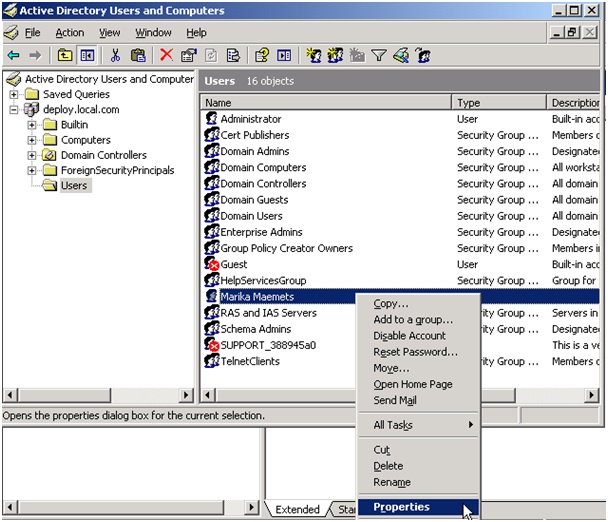Select the Users folder in tree
Image resolution: width=608 pixels, height=522 pixels.
click(74, 185)
